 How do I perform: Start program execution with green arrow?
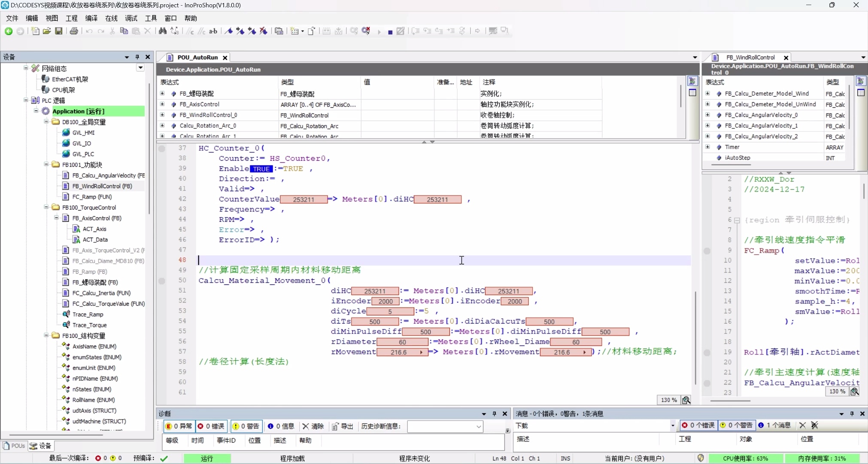click(x=379, y=31)
